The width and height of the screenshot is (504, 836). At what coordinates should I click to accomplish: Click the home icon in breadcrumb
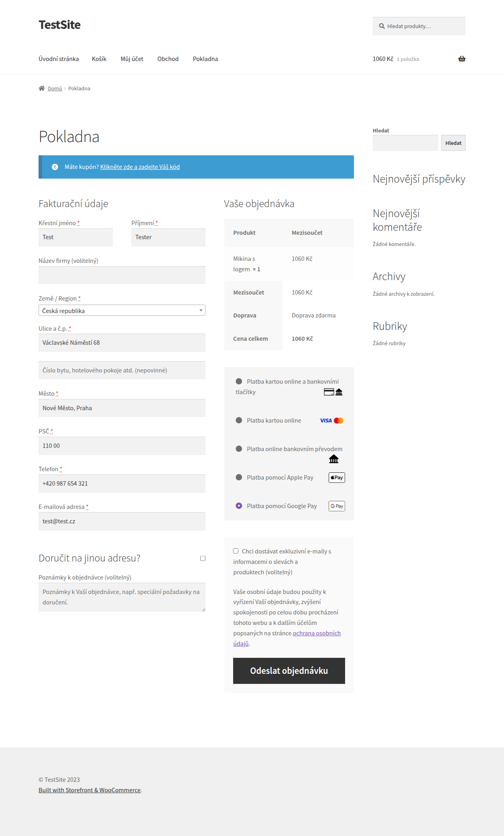click(42, 88)
